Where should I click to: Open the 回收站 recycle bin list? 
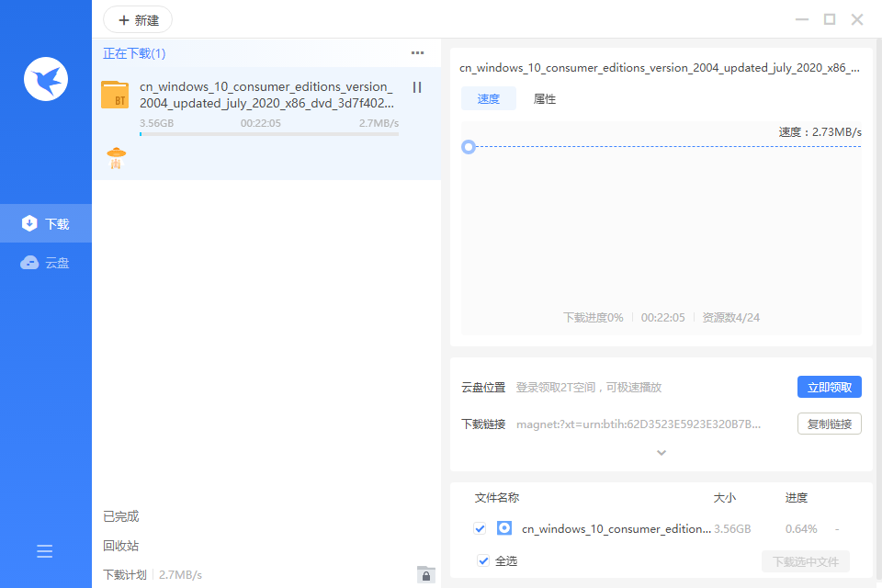tap(121, 546)
